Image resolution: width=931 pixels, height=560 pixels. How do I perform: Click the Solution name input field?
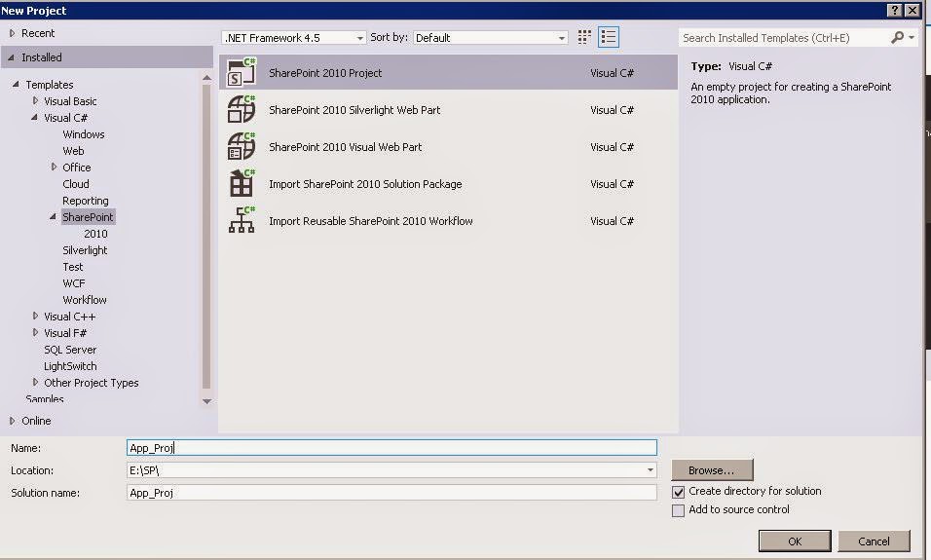[x=391, y=492]
